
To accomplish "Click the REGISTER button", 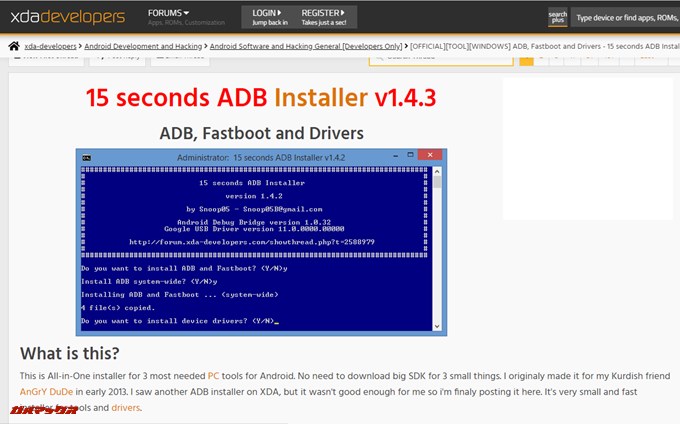I will tap(324, 17).
